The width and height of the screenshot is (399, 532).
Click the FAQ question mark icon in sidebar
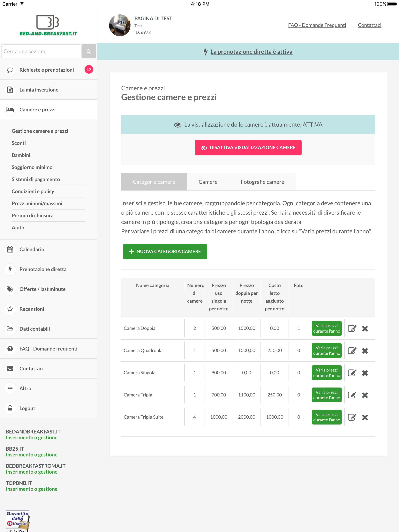click(10, 349)
